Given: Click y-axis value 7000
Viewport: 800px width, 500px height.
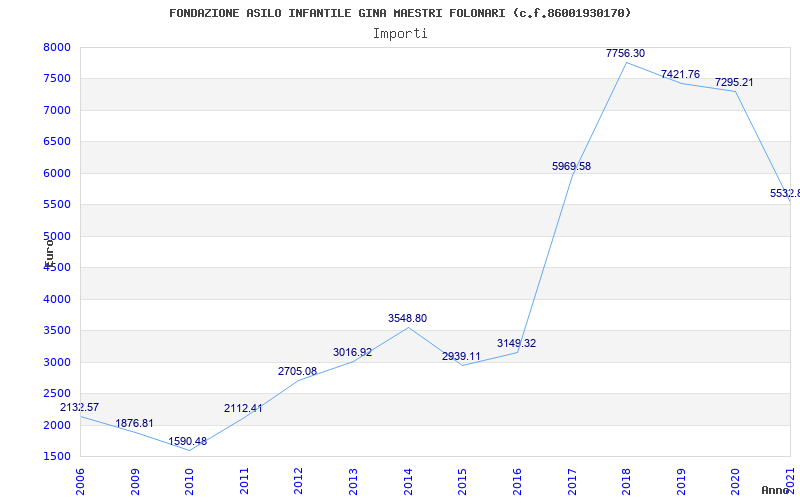Looking at the screenshot, I should [x=57, y=110].
